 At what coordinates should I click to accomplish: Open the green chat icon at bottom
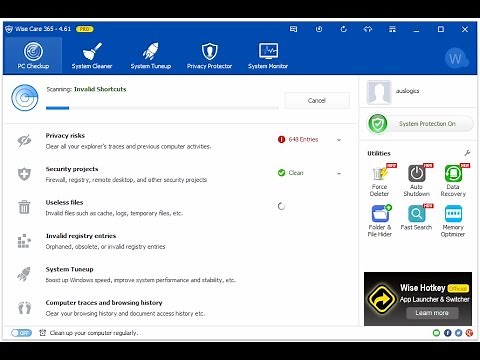pos(436,333)
